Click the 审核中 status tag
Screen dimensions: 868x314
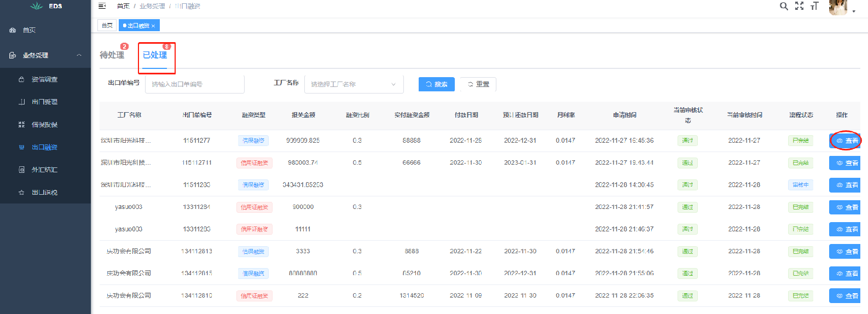click(x=801, y=185)
